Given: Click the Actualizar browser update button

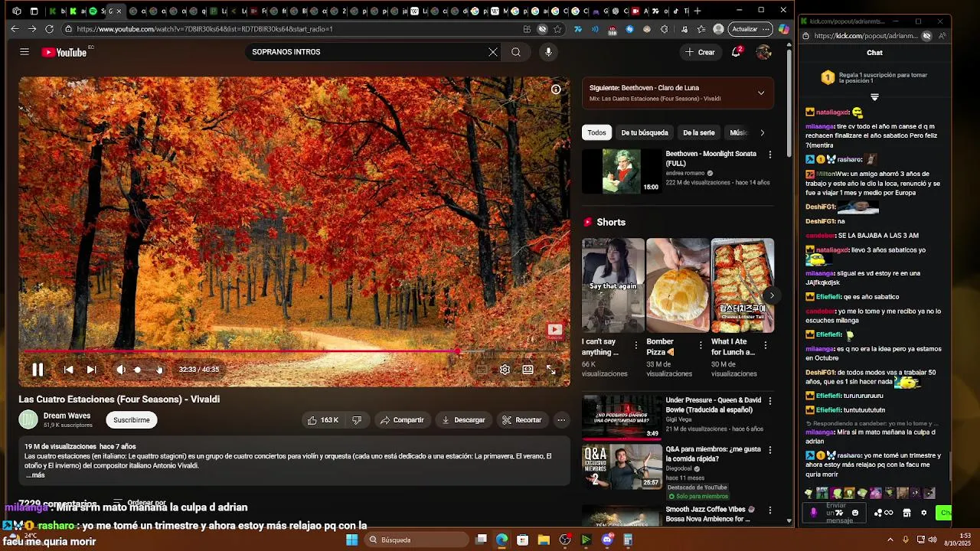Looking at the screenshot, I should 750,29.
